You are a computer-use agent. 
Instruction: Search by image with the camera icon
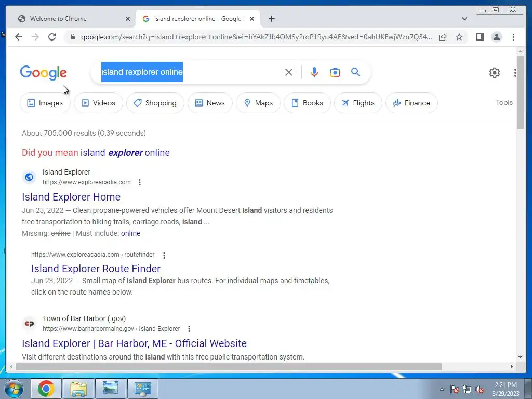click(x=335, y=72)
